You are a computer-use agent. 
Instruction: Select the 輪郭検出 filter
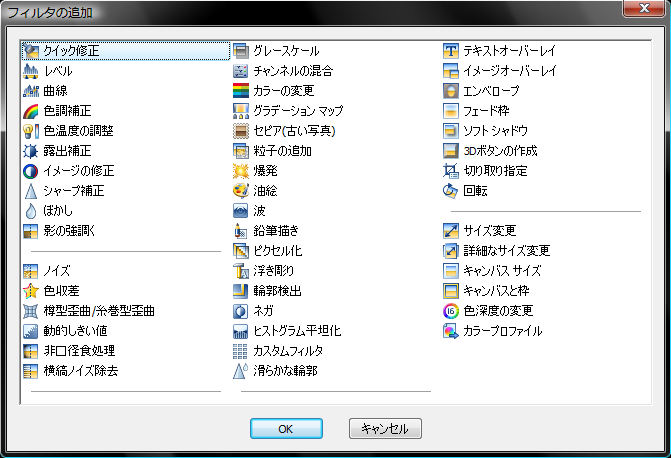click(x=268, y=291)
